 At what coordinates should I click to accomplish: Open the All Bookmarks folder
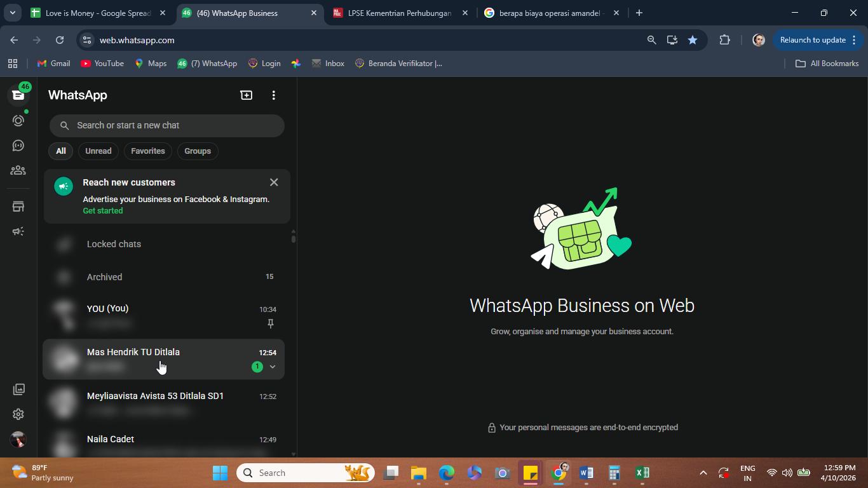click(827, 64)
